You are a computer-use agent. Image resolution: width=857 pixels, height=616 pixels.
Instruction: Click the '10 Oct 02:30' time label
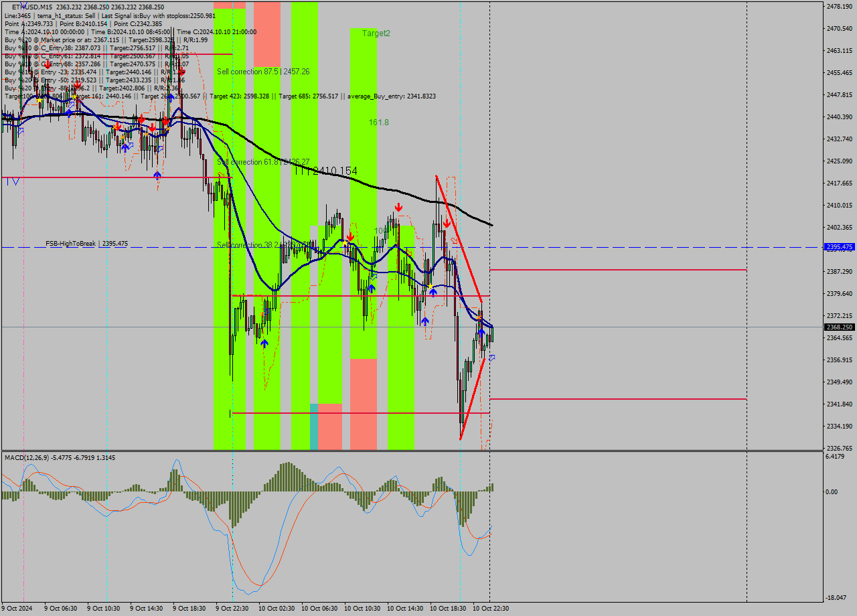pos(277,609)
